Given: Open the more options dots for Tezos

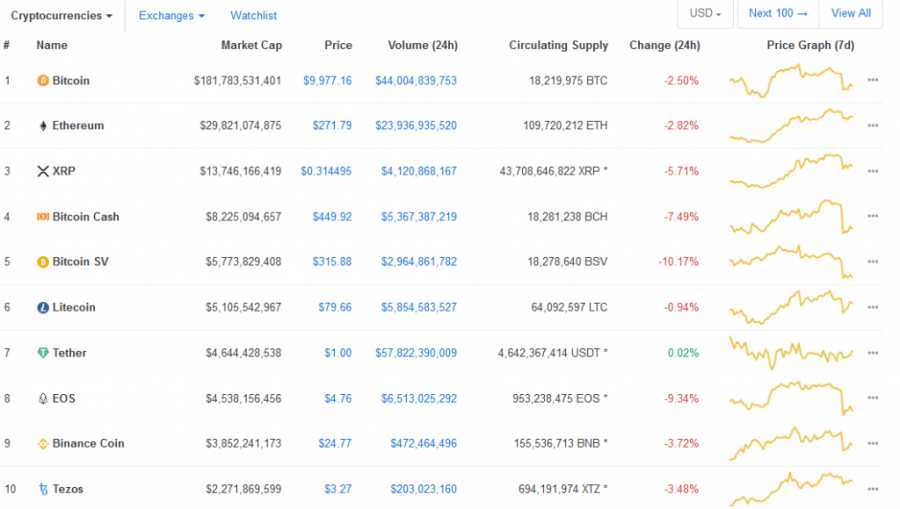Looking at the screenshot, I should 872,489.
